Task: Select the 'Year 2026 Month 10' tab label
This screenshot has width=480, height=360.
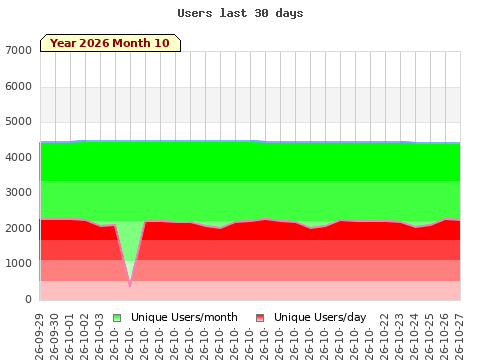Action: (110, 43)
